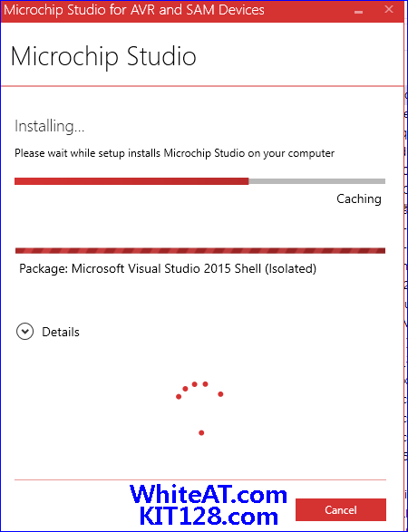The height and width of the screenshot is (532, 408).
Task: Click the background window strip at right edge
Action: tap(405, 271)
